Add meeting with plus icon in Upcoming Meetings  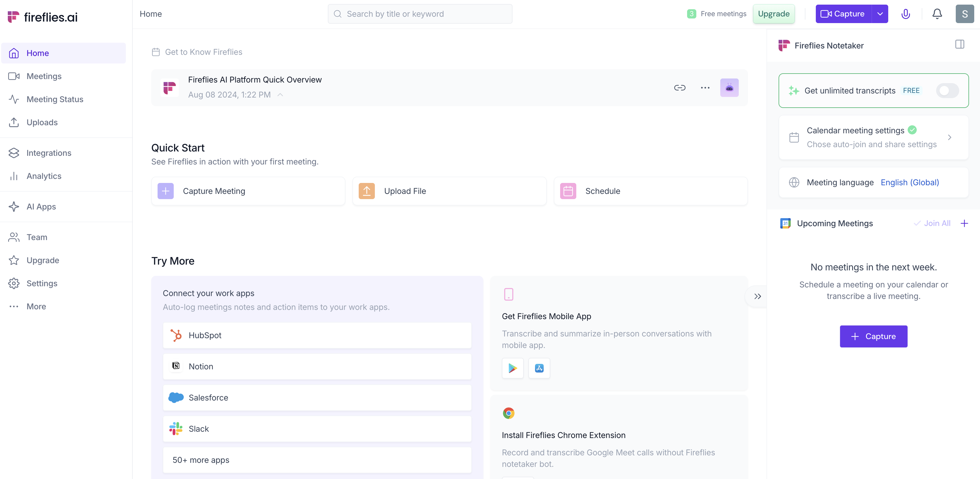[x=964, y=224]
